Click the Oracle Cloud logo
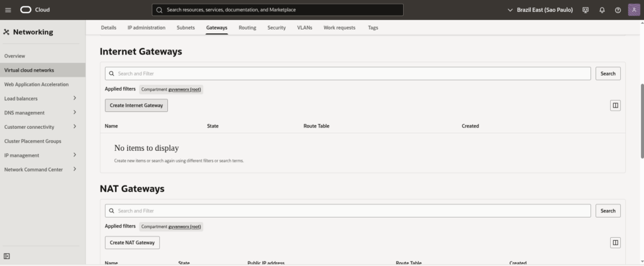 pyautogui.click(x=35, y=10)
